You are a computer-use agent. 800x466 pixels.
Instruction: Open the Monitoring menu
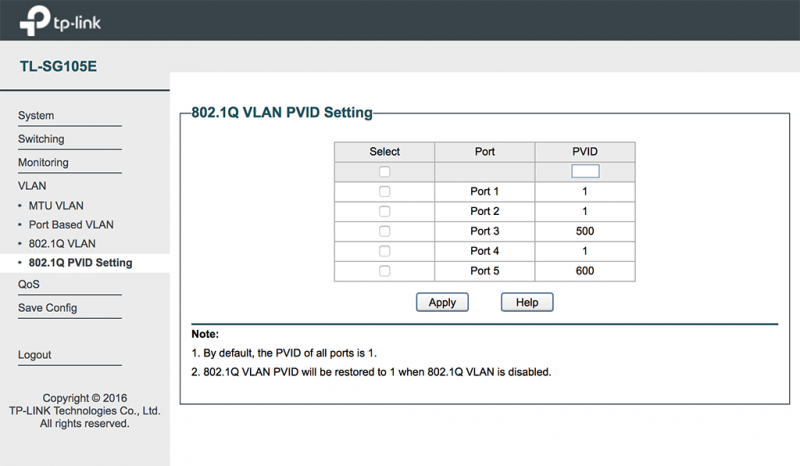coord(43,162)
